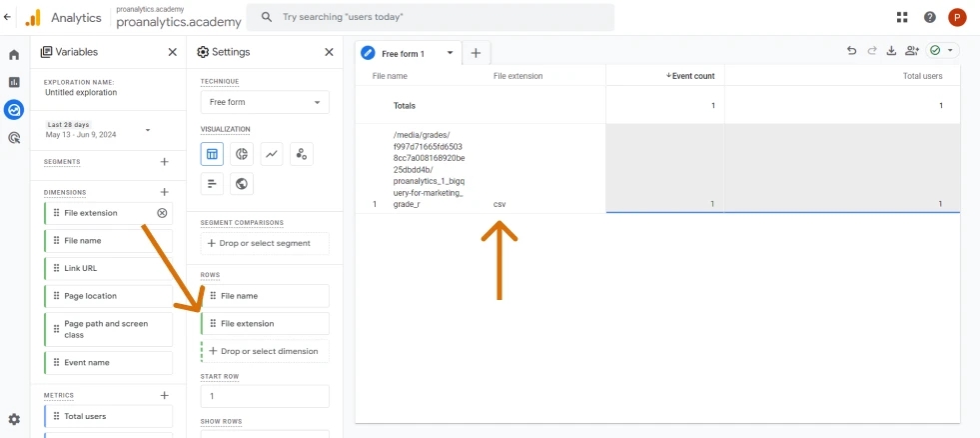980x438 pixels.
Task: Add a new dimension with plus
Action: [x=165, y=192]
